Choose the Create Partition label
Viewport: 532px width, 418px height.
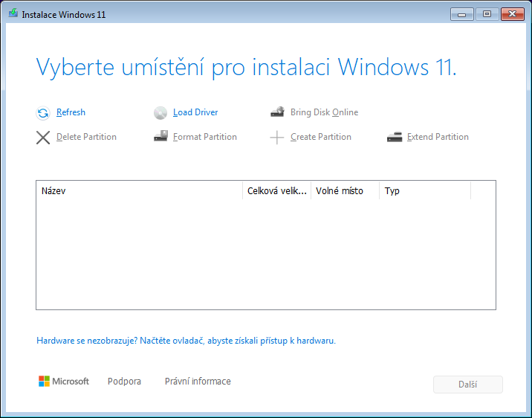click(321, 137)
